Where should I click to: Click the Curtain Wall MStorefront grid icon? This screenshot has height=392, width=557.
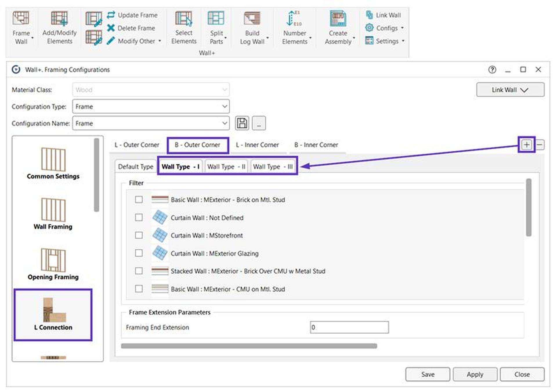click(160, 235)
